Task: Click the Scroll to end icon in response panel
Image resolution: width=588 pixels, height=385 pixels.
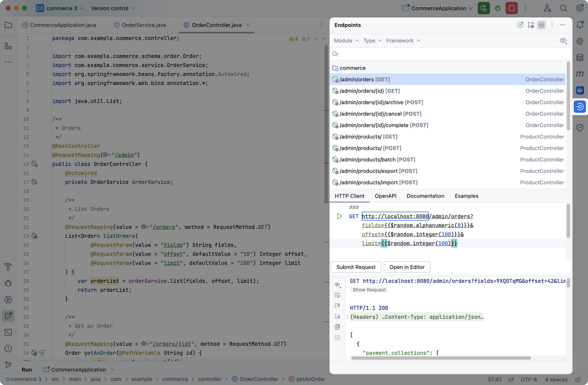Action: coord(337,316)
